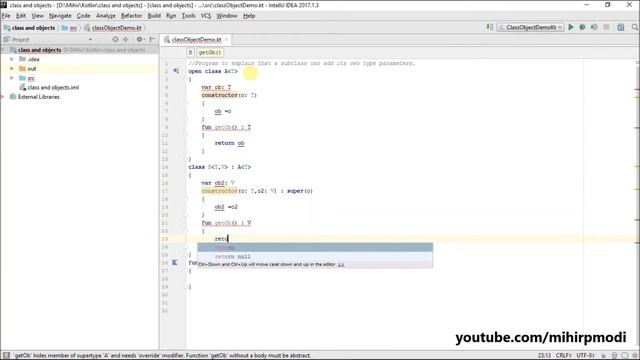Click the scroll from source target icon
The image size is (640, 360).
click(115, 40)
